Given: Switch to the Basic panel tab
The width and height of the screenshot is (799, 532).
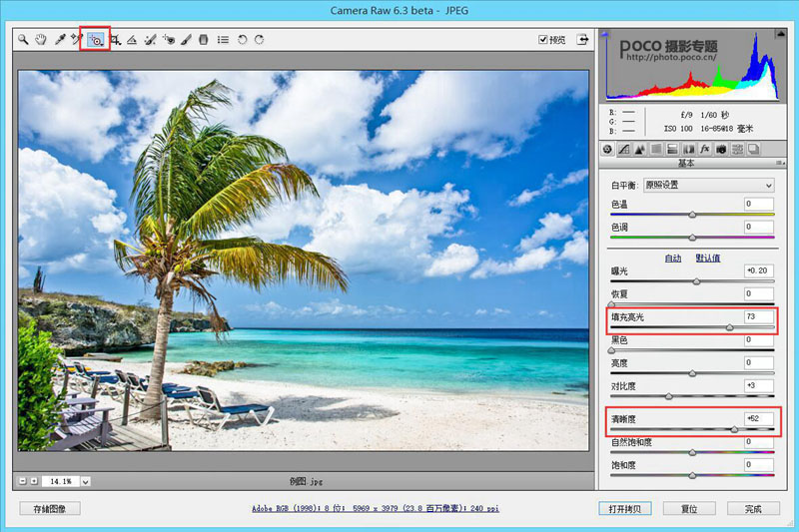Looking at the screenshot, I should pyautogui.click(x=607, y=149).
